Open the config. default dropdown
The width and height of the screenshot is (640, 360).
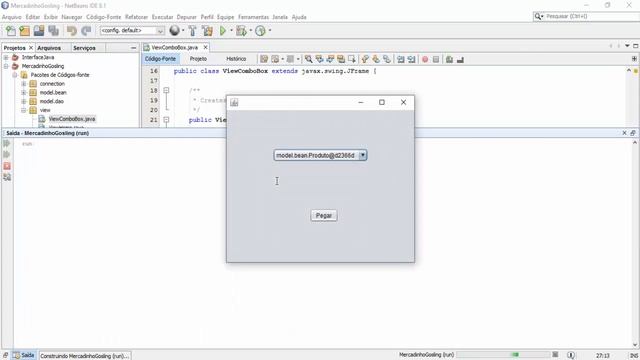point(132,31)
